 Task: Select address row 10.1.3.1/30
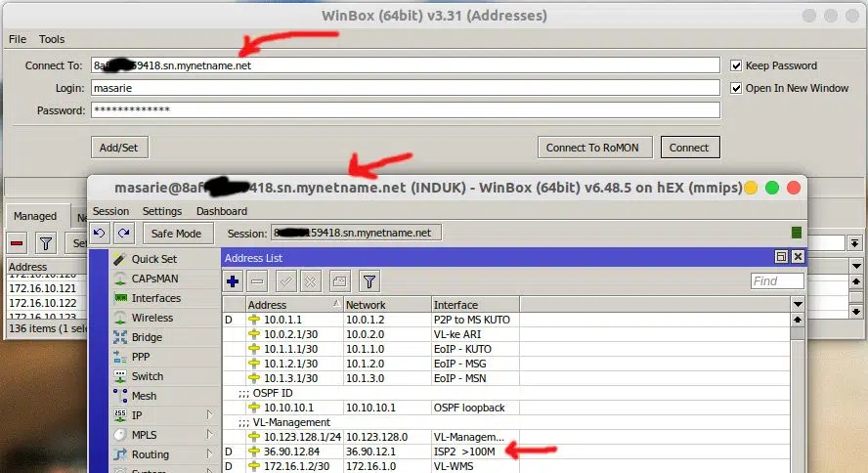pos(506,378)
